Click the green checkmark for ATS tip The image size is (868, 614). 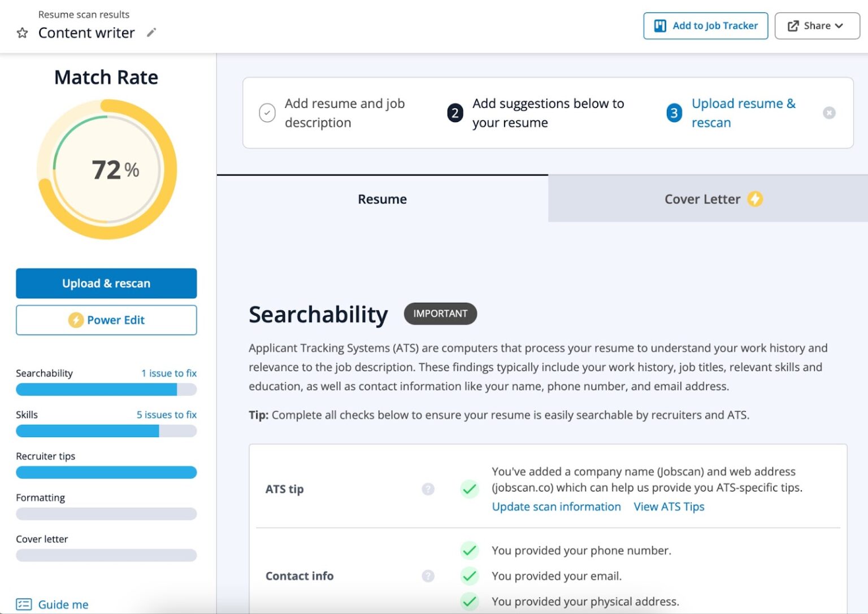[x=469, y=489]
